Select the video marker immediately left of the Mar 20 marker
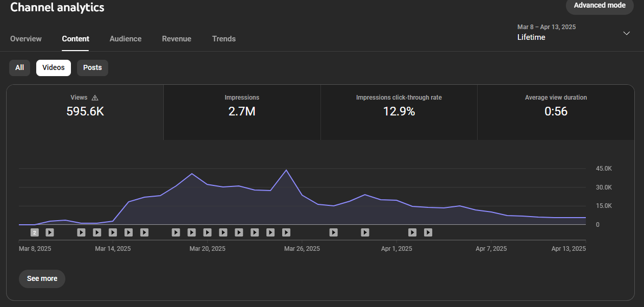Screen dimensions: 644x307 [x=191, y=232]
